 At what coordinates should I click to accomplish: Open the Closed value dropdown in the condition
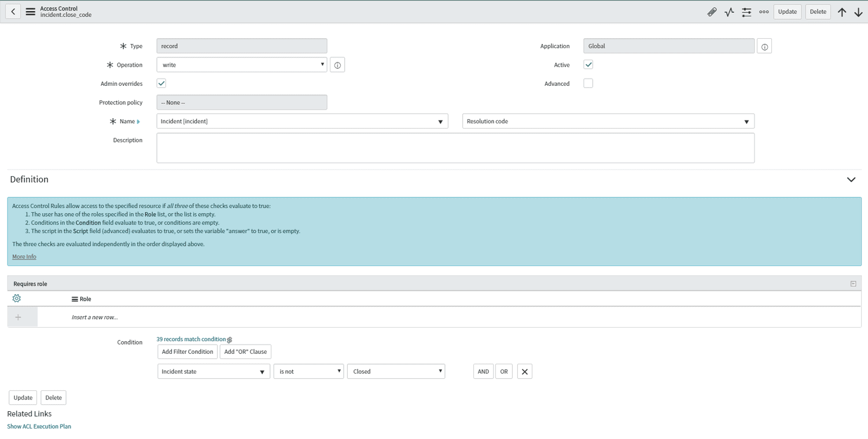click(442, 371)
